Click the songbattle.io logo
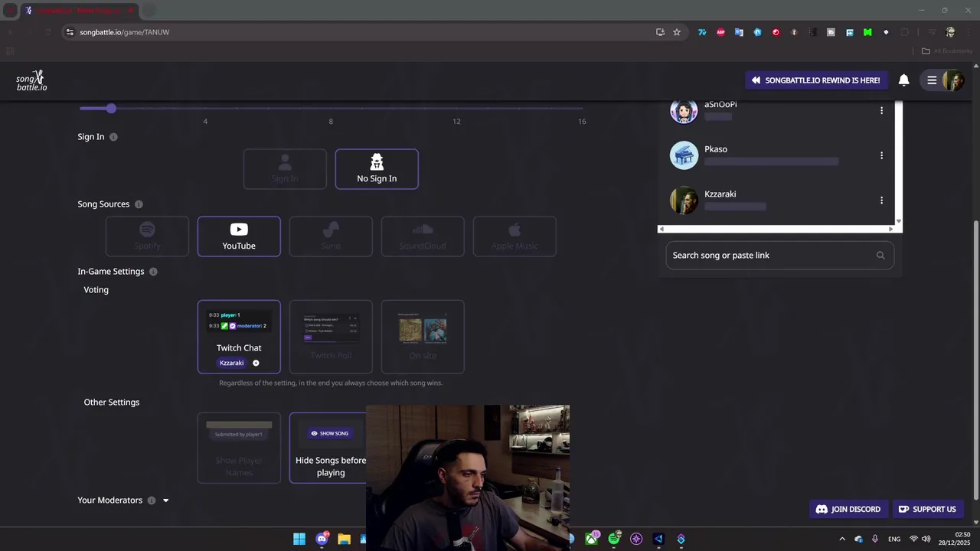Image resolution: width=980 pixels, height=551 pixels. (31, 80)
